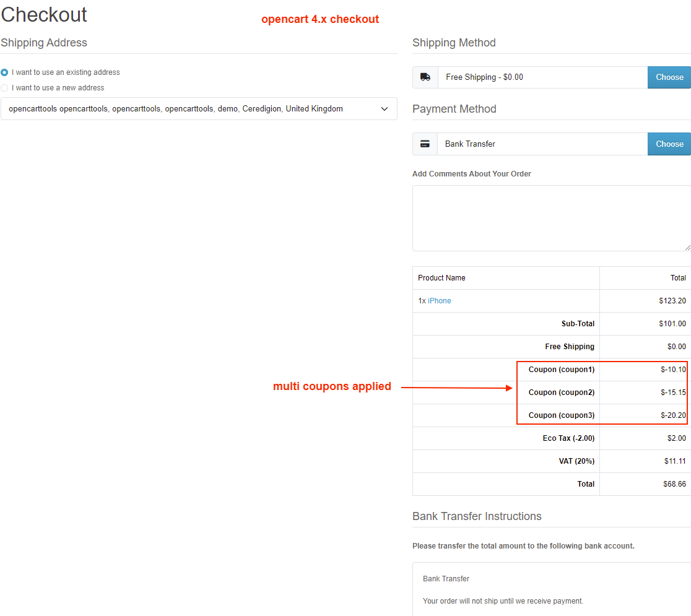Click the Bank Transfer Instructions heading
Viewport: 691px width, 616px height.
coord(477,516)
